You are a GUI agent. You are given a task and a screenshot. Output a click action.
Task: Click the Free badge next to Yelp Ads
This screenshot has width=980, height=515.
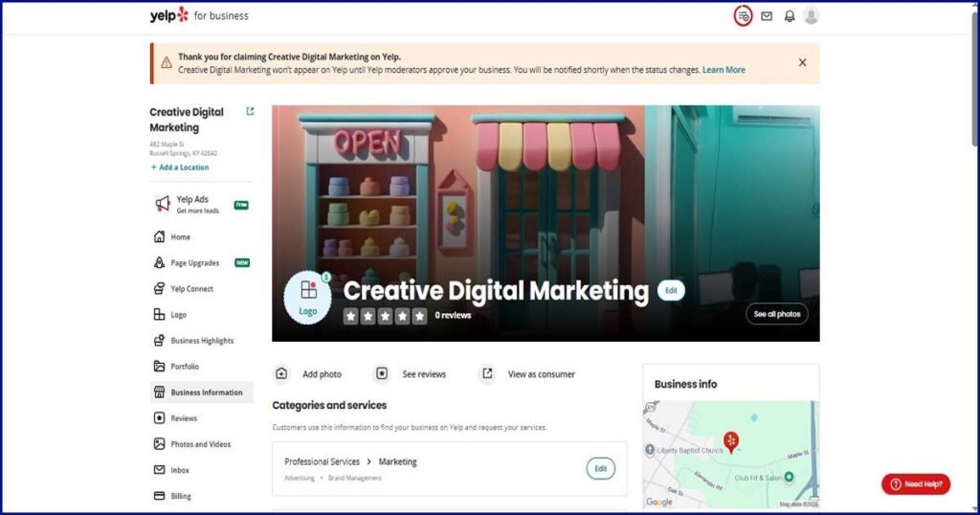coord(241,205)
